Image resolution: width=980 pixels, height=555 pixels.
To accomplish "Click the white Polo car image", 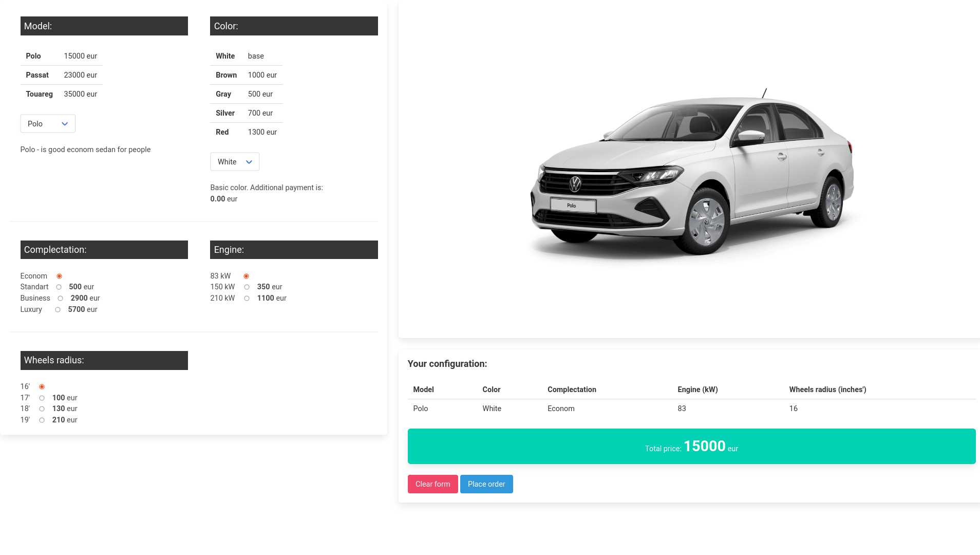I will coord(691,175).
